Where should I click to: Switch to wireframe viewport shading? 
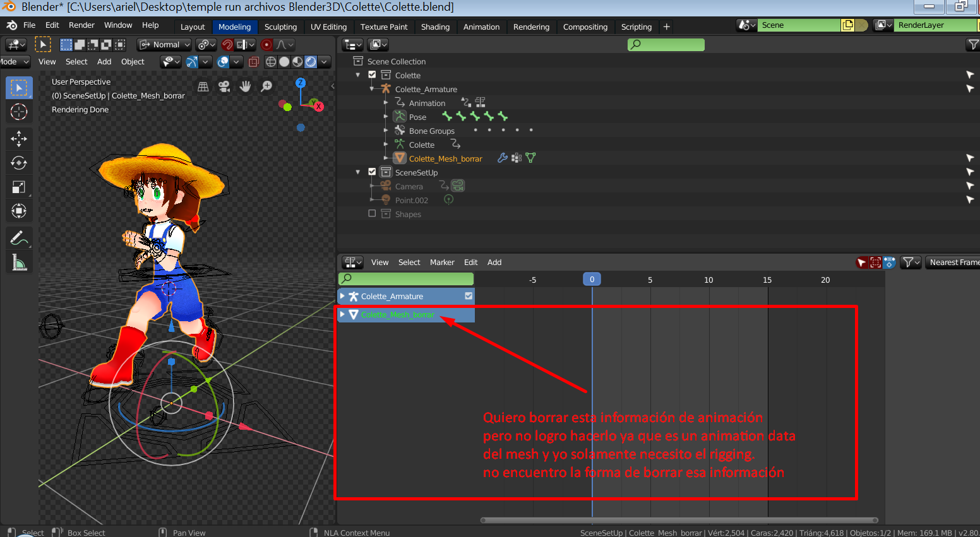click(271, 62)
